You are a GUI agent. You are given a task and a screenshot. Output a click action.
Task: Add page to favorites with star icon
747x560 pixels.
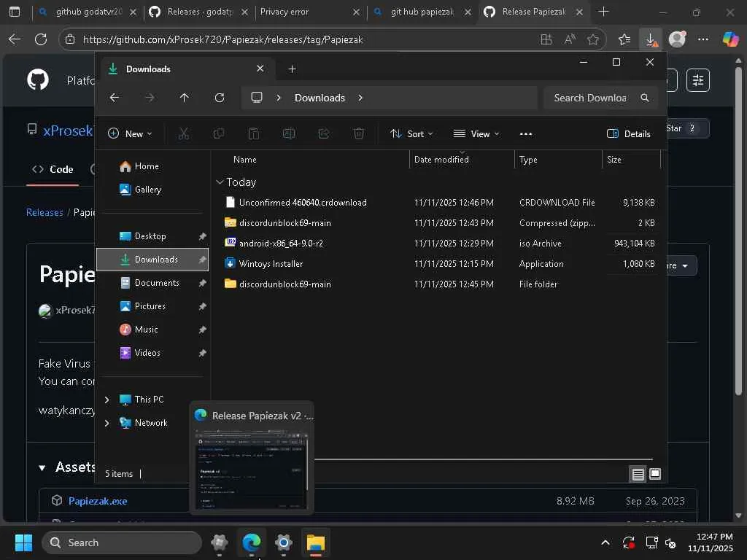[x=592, y=39]
